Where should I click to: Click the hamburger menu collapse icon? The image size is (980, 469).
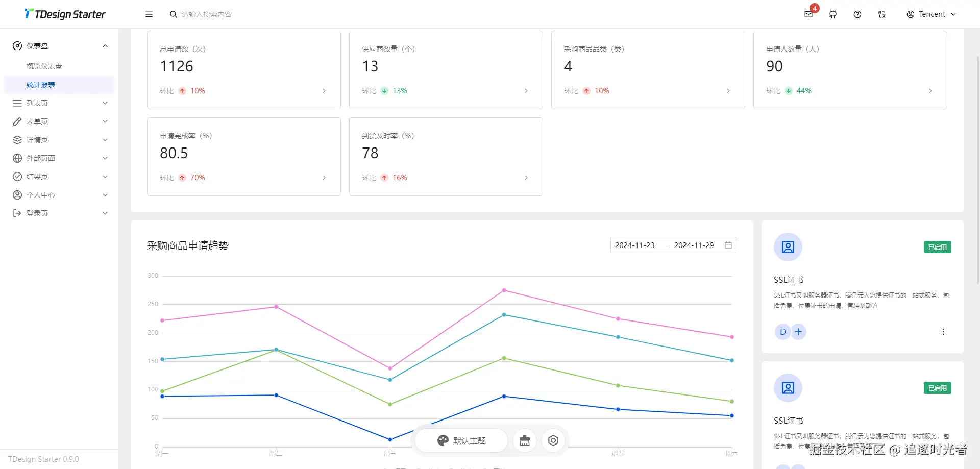149,14
